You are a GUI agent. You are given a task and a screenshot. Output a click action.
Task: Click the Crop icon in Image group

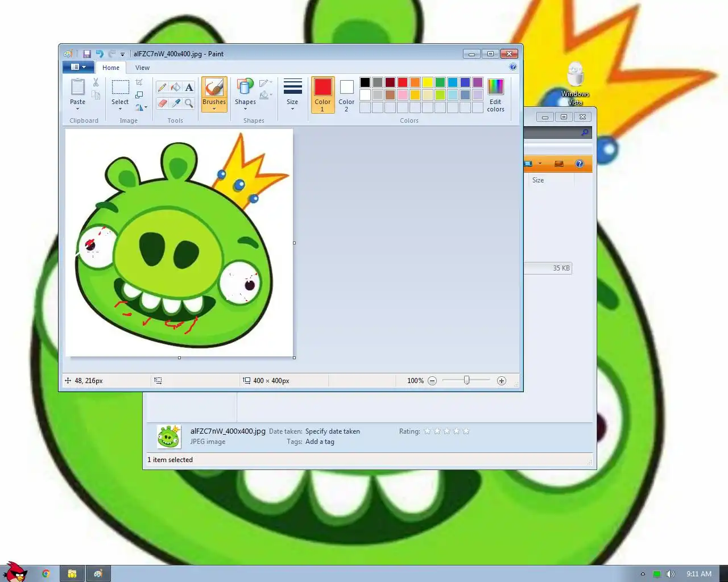139,83
